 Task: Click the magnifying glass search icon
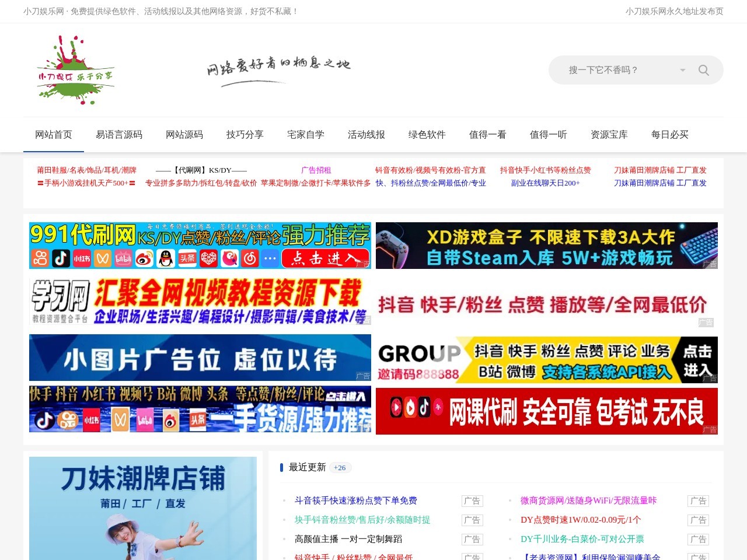tap(703, 70)
